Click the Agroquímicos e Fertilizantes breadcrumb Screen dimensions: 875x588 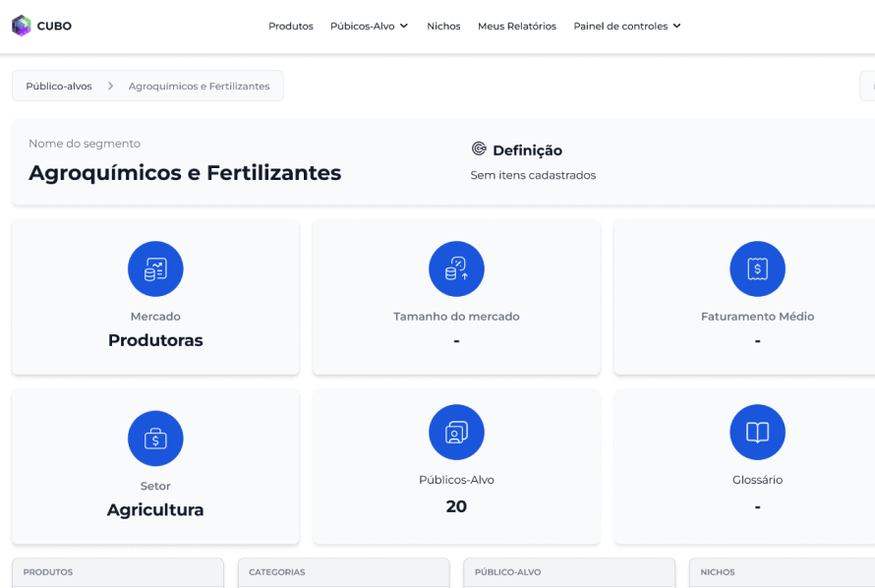tap(199, 87)
